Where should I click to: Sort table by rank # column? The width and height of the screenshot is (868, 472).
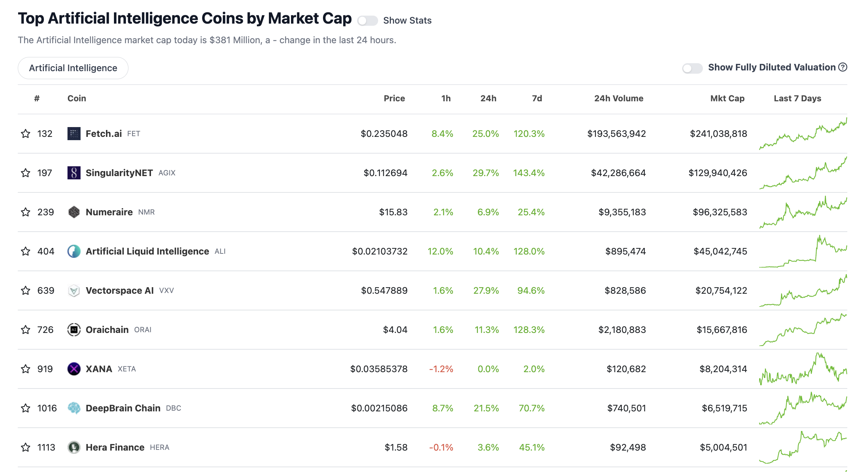(x=37, y=98)
